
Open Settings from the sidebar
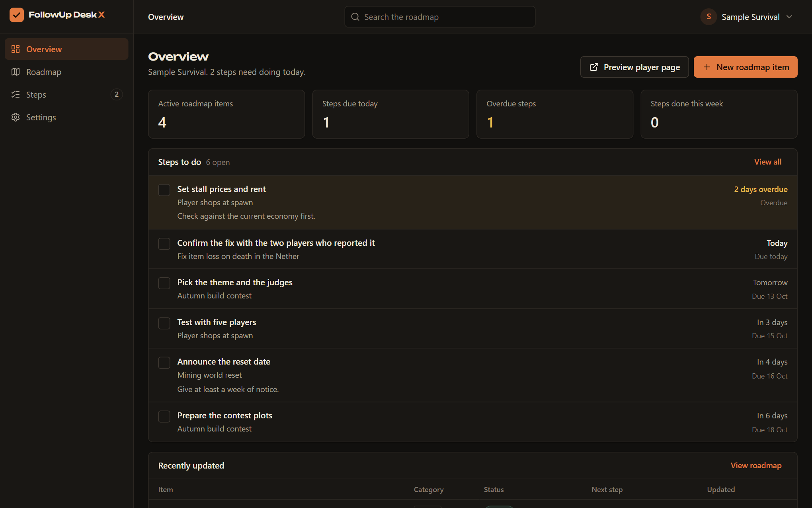[x=66, y=117]
